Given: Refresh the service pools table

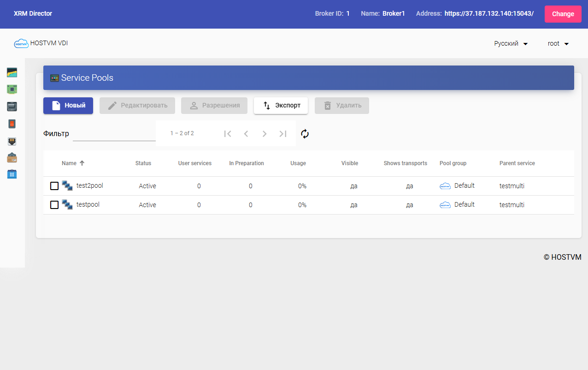Looking at the screenshot, I should pyautogui.click(x=305, y=134).
